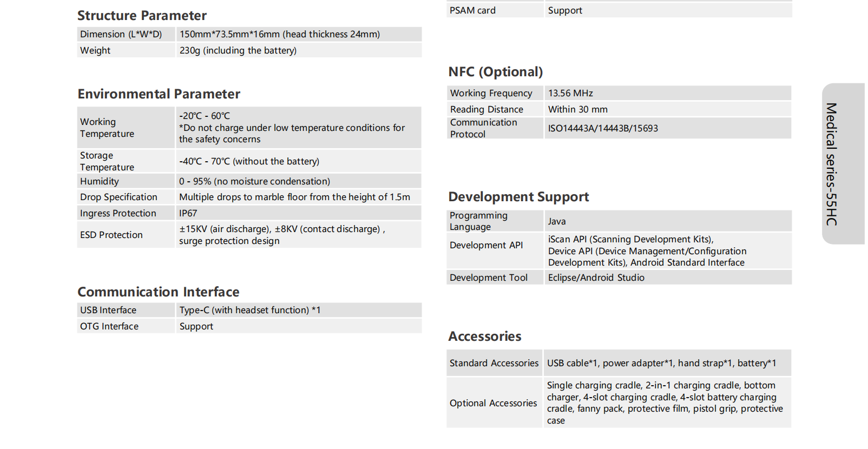Image resolution: width=868 pixels, height=449 pixels.
Task: Click the Type-C USB interface value
Action: coord(250,311)
